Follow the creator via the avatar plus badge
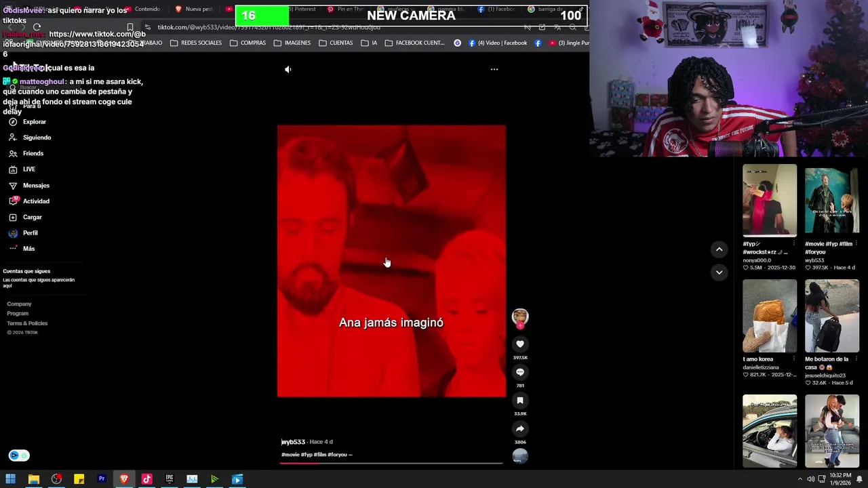The image size is (868, 488). [x=520, y=325]
